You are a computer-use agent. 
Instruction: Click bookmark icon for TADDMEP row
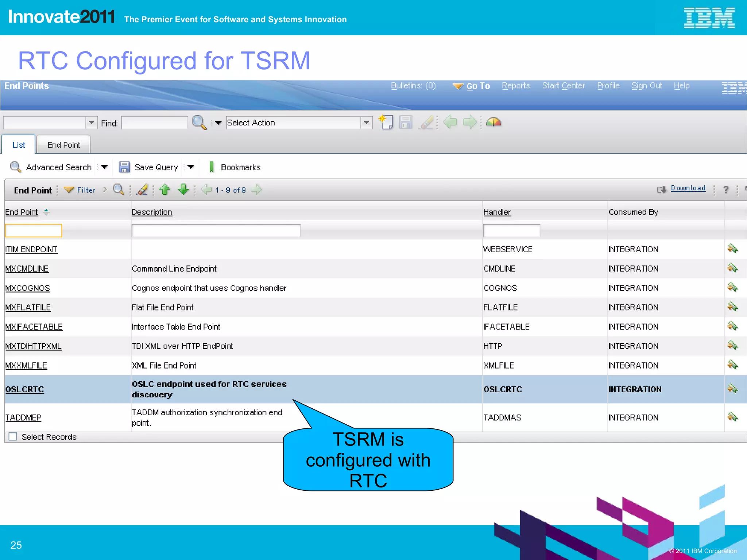732,417
